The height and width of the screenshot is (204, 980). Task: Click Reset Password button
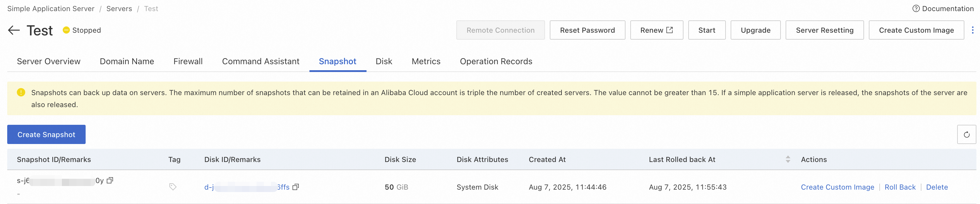tap(587, 30)
